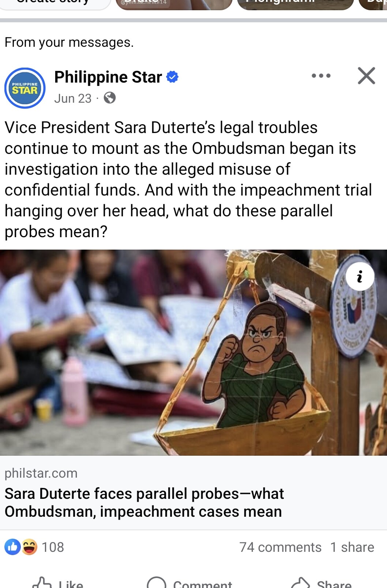This screenshot has width=387, height=588.
Task: Open the Sara Duterte parallel probes headline
Action: tap(144, 502)
